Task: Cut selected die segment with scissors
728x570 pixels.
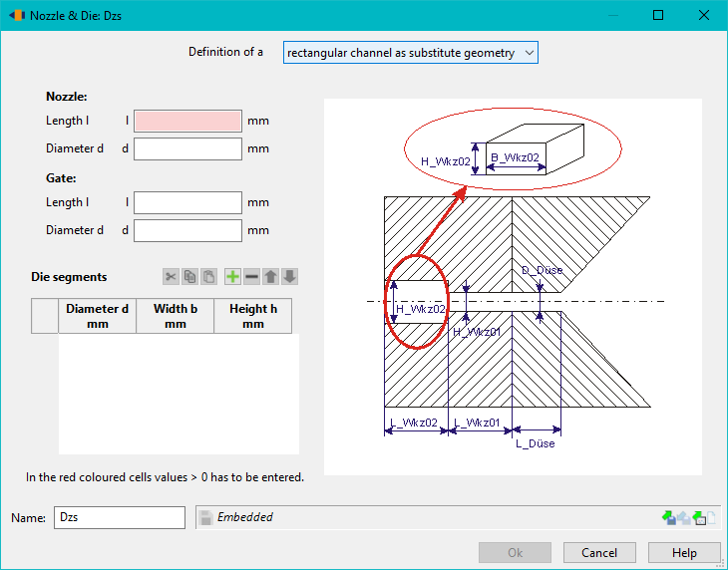Action: [171, 277]
